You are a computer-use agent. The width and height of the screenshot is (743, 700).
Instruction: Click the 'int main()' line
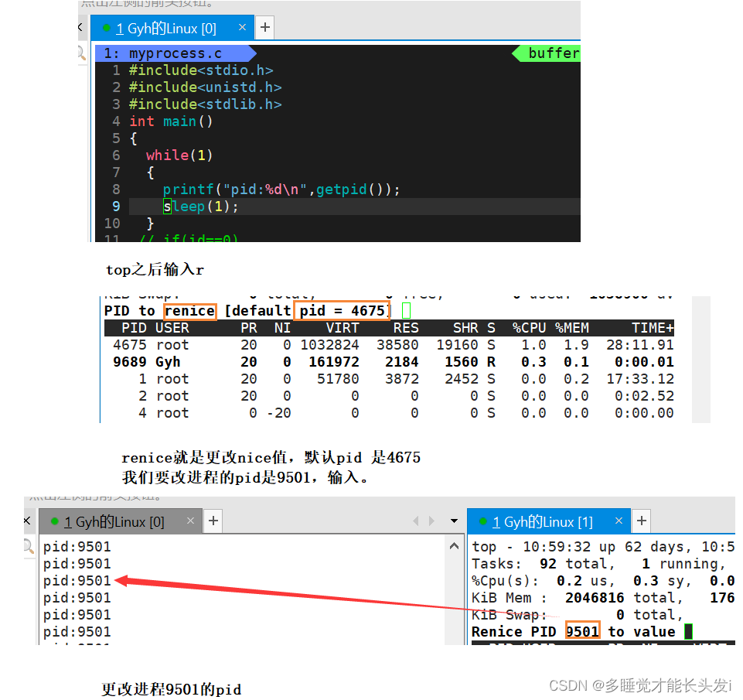tap(171, 121)
